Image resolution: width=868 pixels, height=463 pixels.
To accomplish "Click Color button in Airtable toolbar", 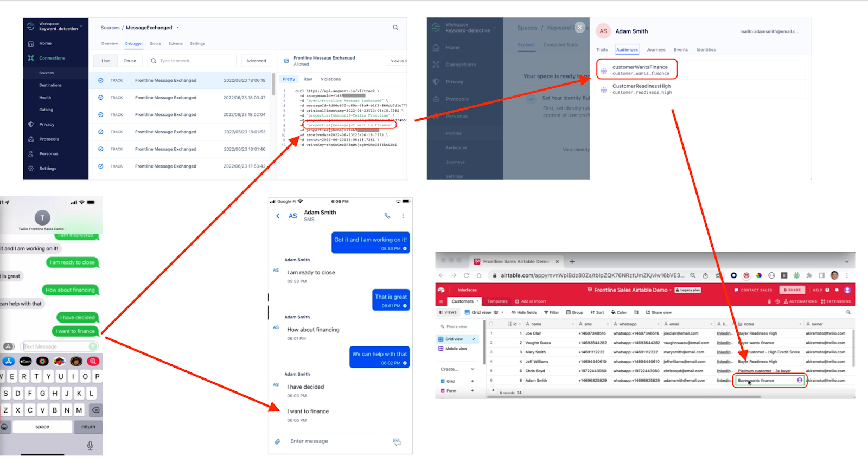I will (x=619, y=312).
